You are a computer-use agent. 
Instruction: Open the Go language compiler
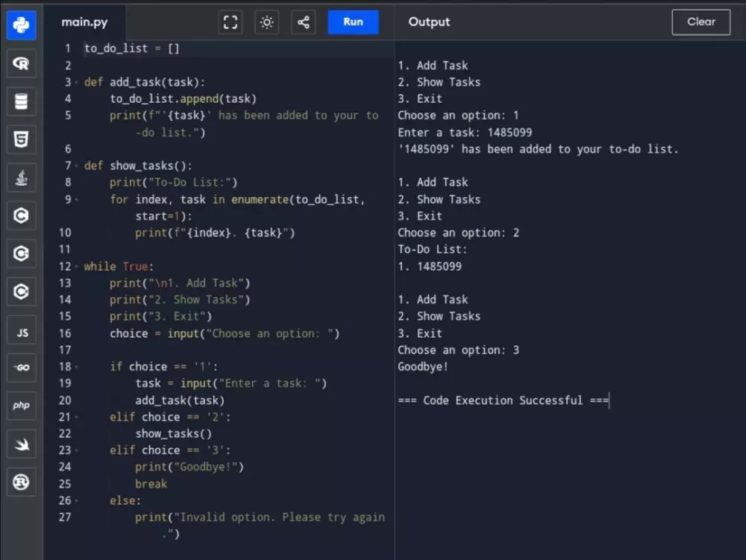point(22,368)
